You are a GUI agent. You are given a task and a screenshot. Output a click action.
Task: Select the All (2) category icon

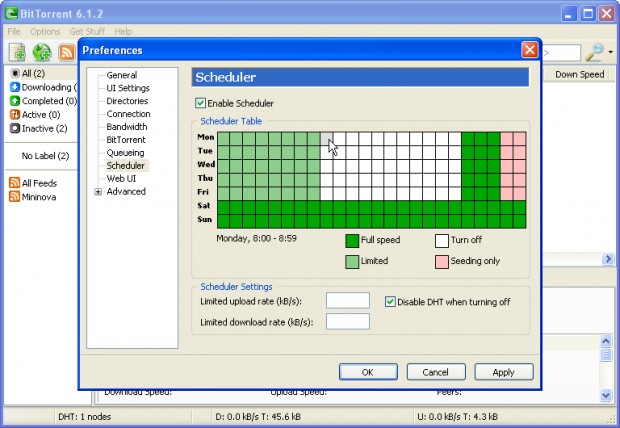15,73
